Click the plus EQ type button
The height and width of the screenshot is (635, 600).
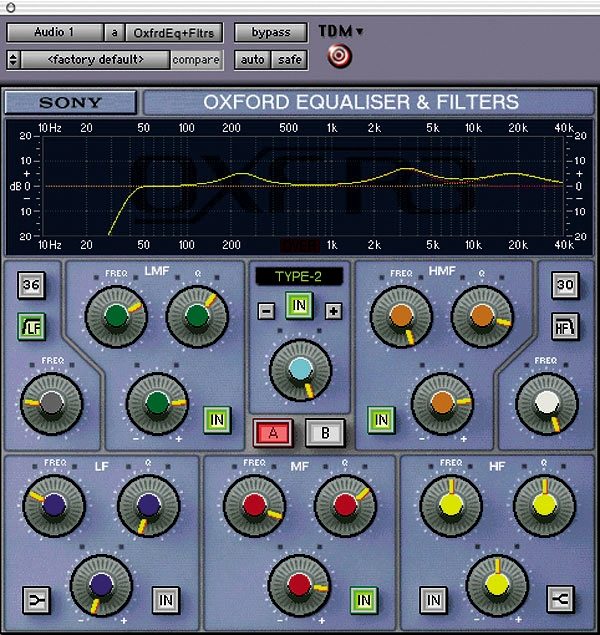click(333, 311)
